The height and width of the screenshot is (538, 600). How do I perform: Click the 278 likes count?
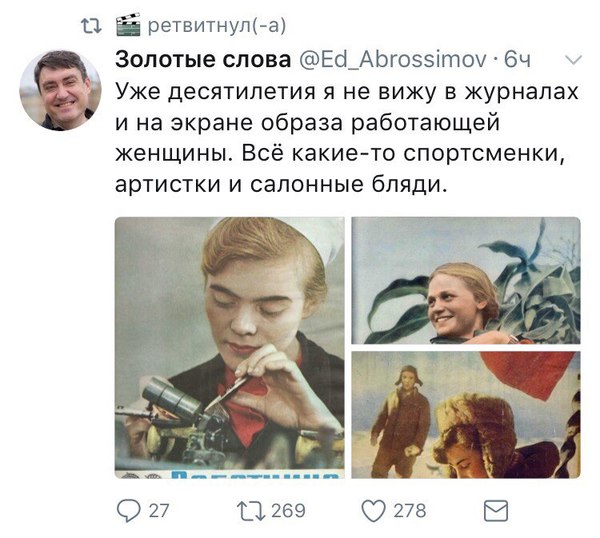point(409,511)
